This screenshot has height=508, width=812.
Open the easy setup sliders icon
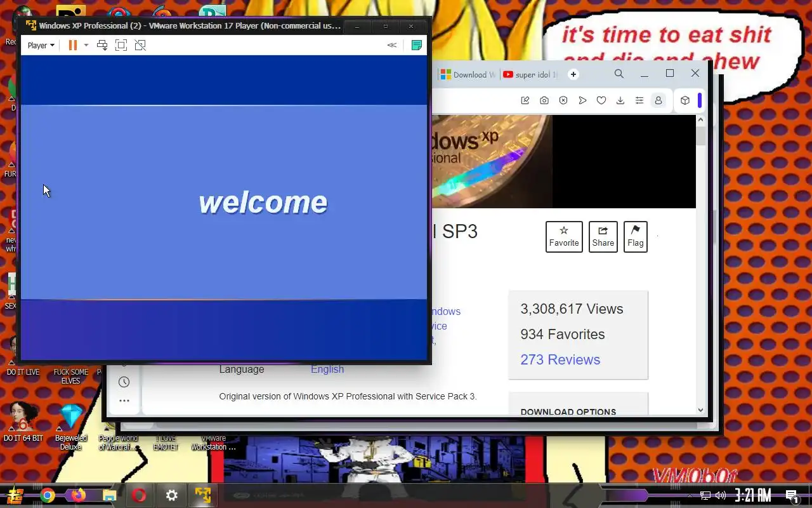(x=639, y=100)
